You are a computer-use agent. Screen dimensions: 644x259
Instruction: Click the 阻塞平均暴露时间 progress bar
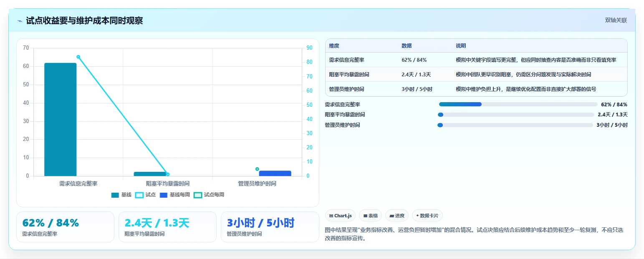516,115
